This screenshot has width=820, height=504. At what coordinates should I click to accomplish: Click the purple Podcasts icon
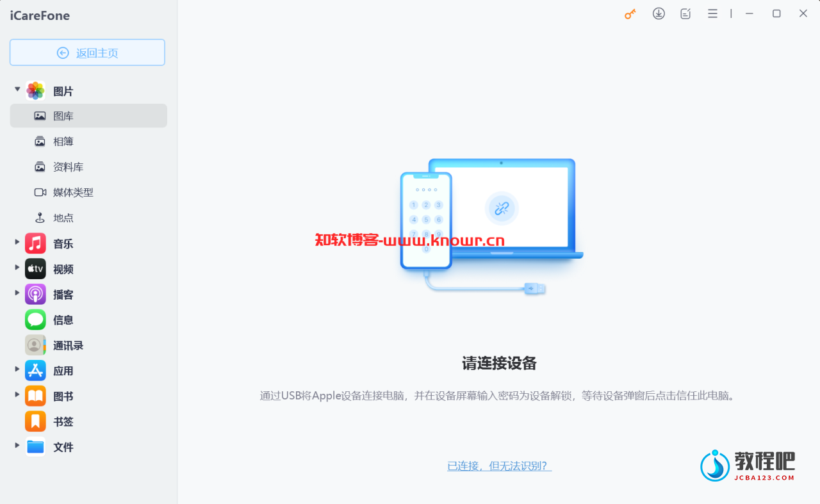35,295
